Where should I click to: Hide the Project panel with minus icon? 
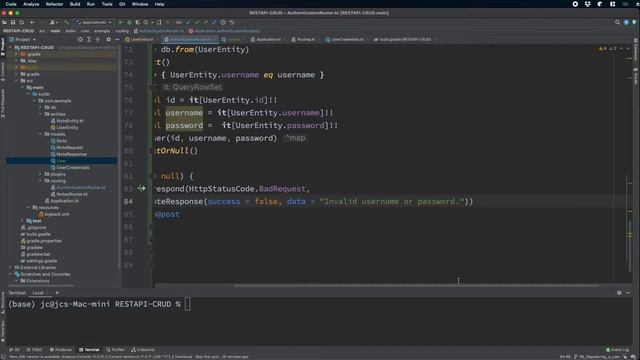(117, 39)
